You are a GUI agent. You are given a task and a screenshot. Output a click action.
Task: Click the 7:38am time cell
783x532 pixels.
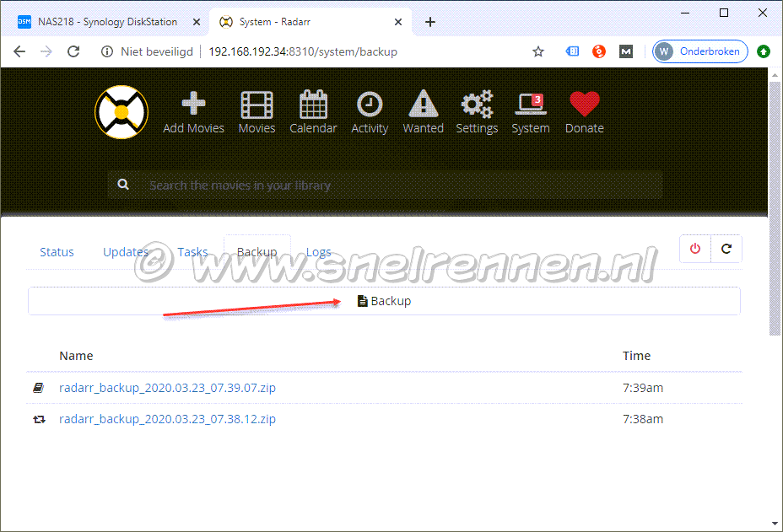pos(643,419)
